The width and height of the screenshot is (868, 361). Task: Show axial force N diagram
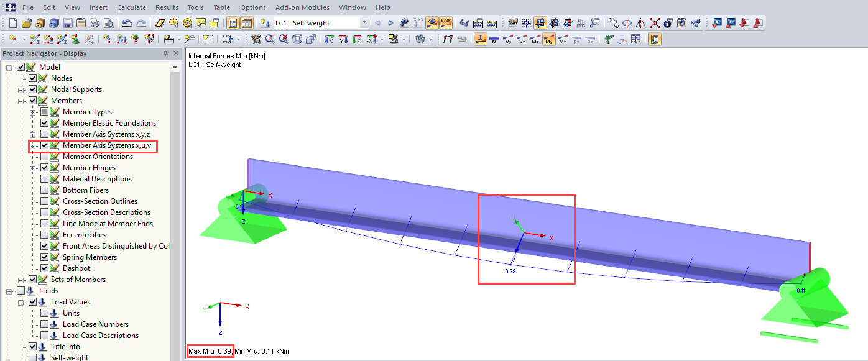tap(494, 39)
